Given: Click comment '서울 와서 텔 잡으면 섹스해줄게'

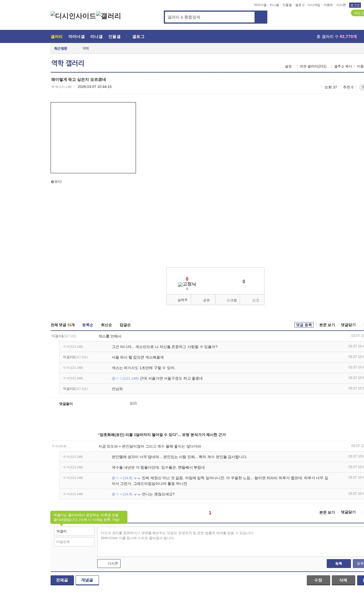Looking at the screenshot, I should click(138, 357).
